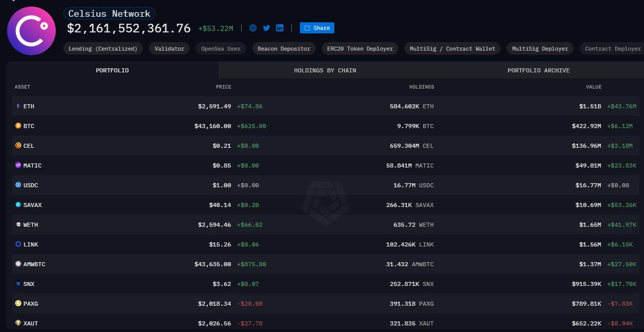Sort by the PRICE column header
Image resolution: width=644 pixels, height=332 pixels.
click(x=223, y=87)
